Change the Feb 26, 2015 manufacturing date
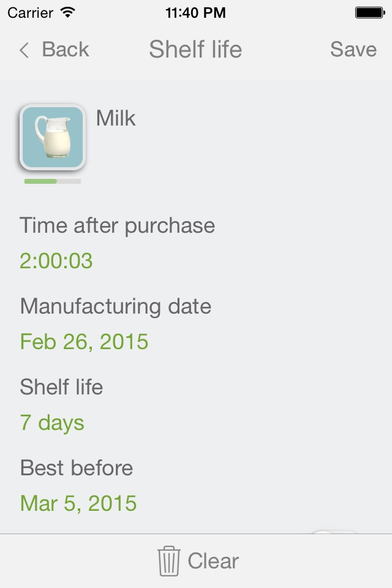Image resolution: width=392 pixels, height=588 pixels. [x=84, y=342]
